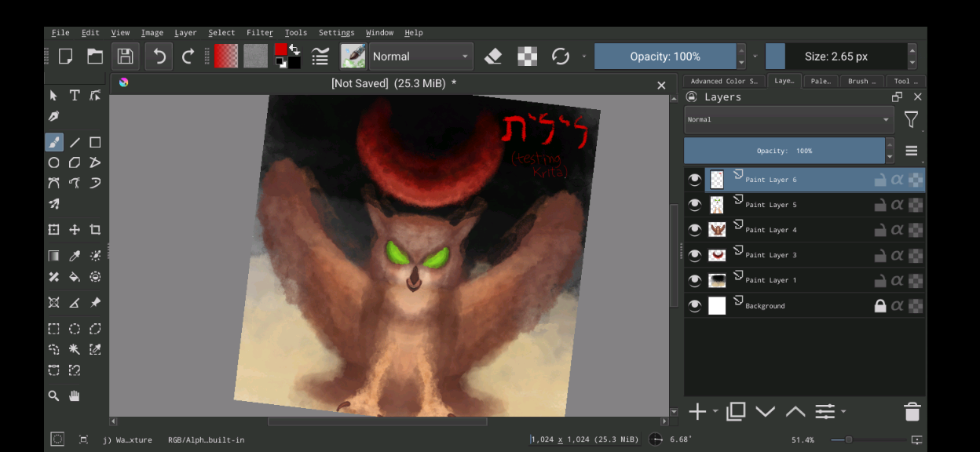Select the Gradient tool
Image resolution: width=980 pixels, height=452 pixels.
[54, 256]
